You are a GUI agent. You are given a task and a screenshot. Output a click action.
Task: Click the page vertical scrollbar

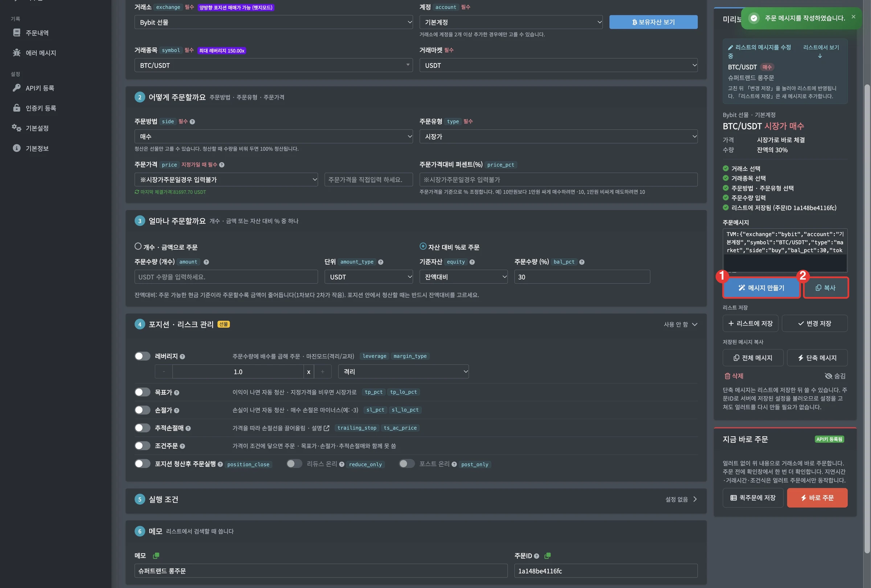[867, 319]
